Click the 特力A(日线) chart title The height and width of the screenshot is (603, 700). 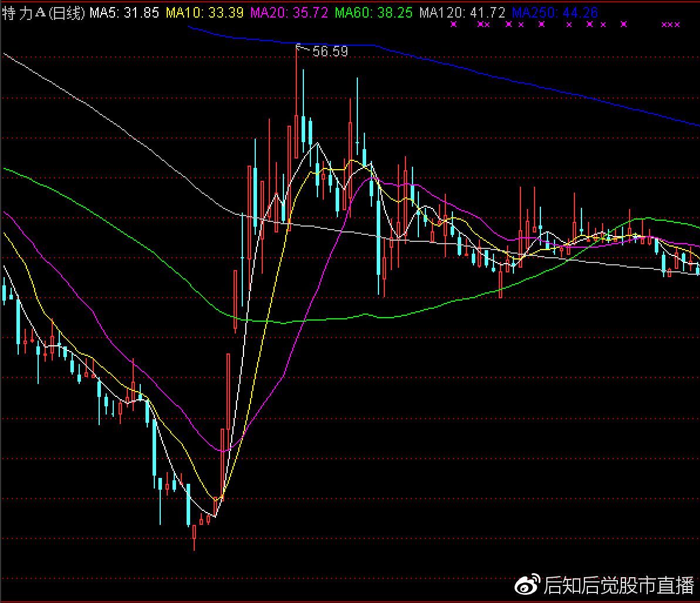(43, 12)
